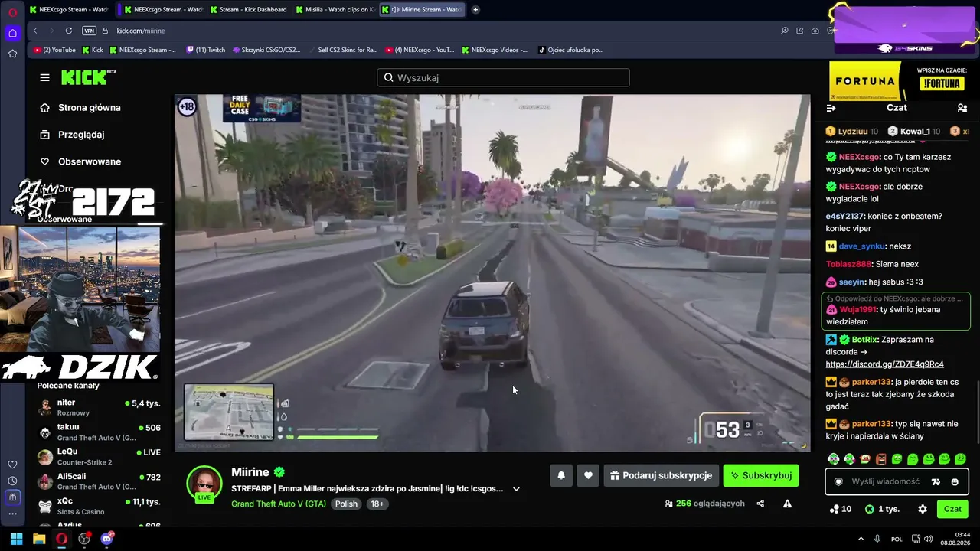The width and height of the screenshot is (980, 551).
Task: Open chat settings gear
Action: pyautogui.click(x=923, y=509)
